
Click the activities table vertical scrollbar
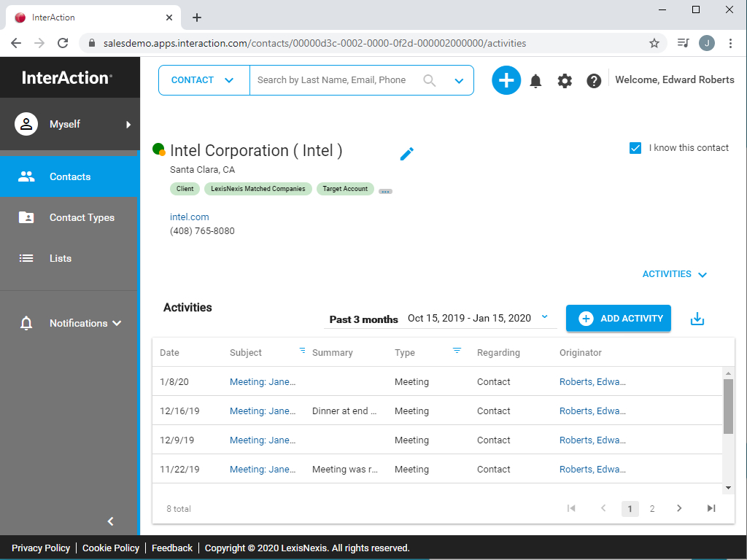pos(728,407)
